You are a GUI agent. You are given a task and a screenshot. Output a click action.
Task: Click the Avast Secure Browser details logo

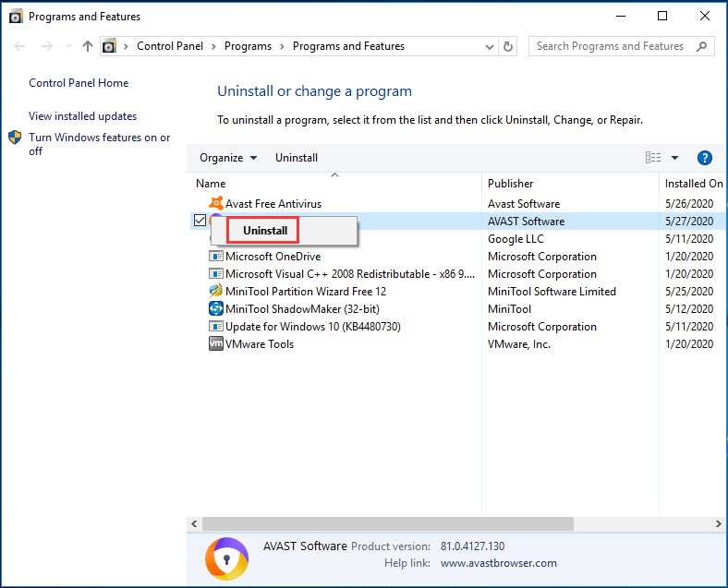pos(226,558)
